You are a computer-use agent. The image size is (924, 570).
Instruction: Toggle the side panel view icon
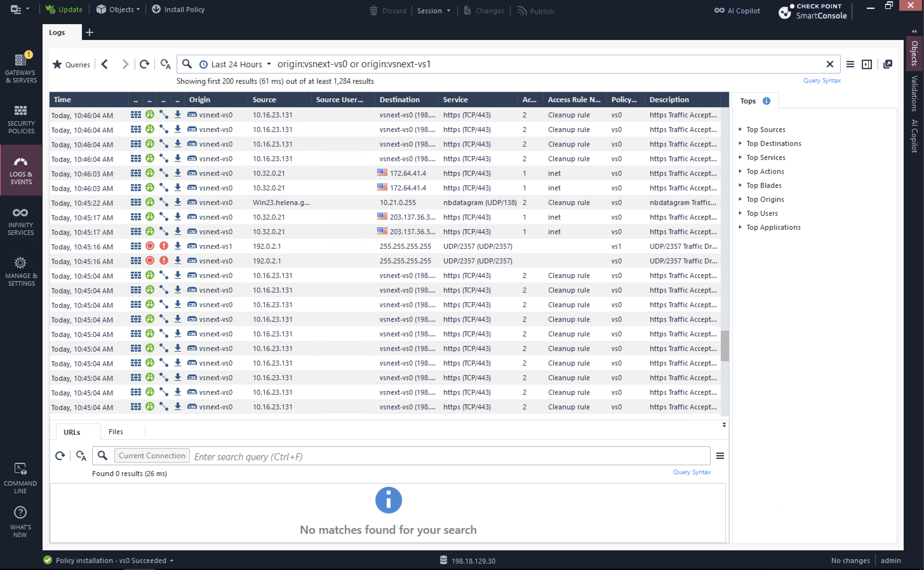pyautogui.click(x=866, y=64)
